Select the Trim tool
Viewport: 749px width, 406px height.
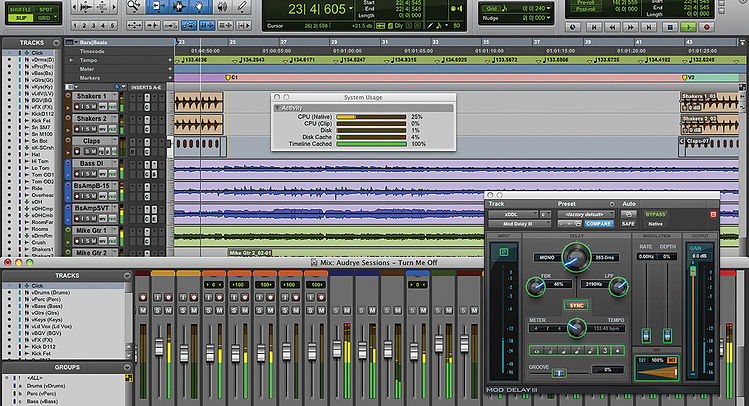[157, 6]
